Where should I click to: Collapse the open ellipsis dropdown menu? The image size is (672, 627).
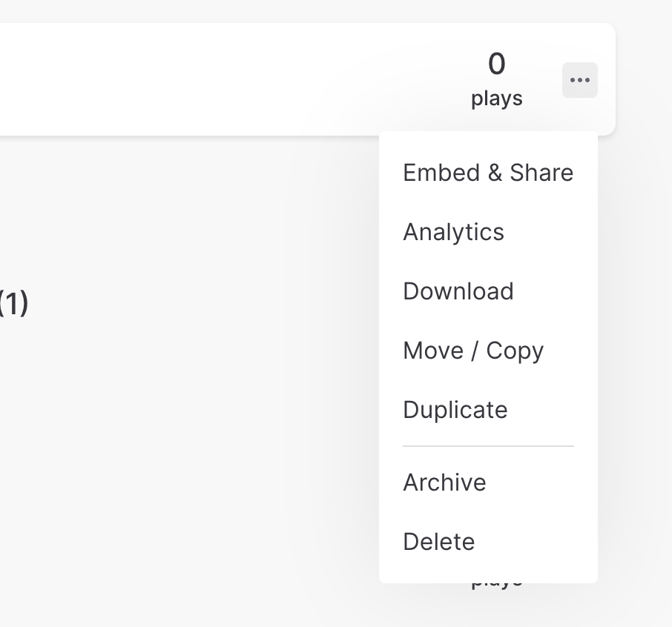[580, 80]
